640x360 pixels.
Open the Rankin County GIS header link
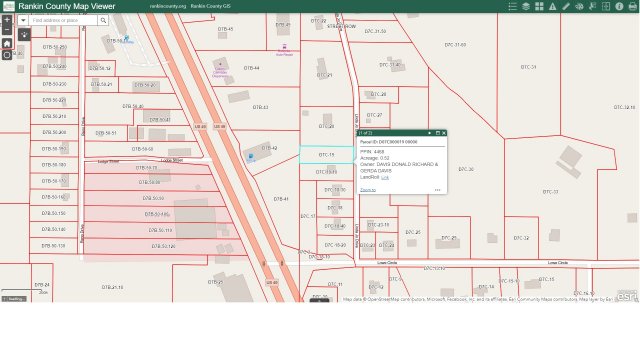[211, 6]
